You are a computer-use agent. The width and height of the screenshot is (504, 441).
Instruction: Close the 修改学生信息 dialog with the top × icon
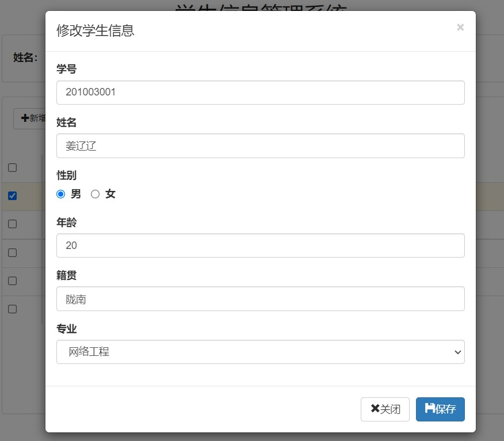tap(460, 27)
